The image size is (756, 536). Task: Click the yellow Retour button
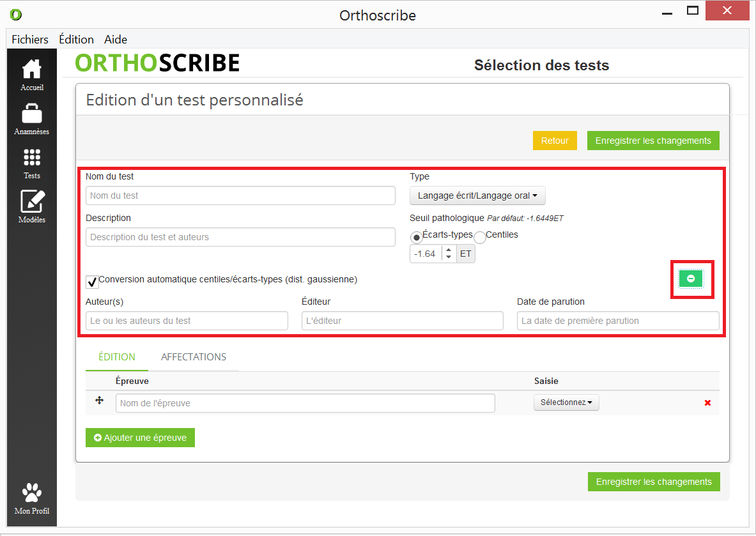[555, 141]
